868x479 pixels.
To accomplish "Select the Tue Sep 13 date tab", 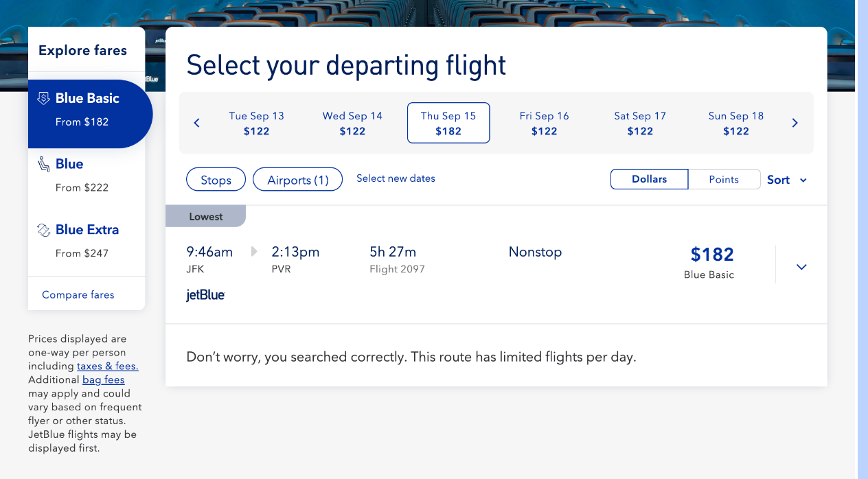I will click(256, 123).
